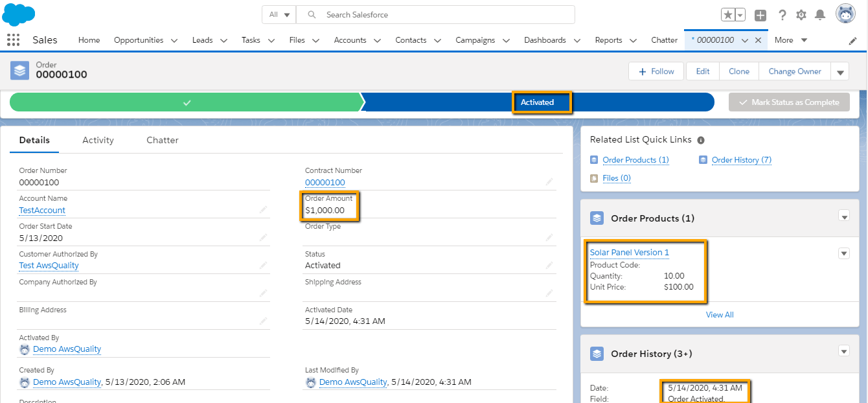Screen dimensions: 868x403
Task: Open the TestAccount link
Action: point(42,211)
